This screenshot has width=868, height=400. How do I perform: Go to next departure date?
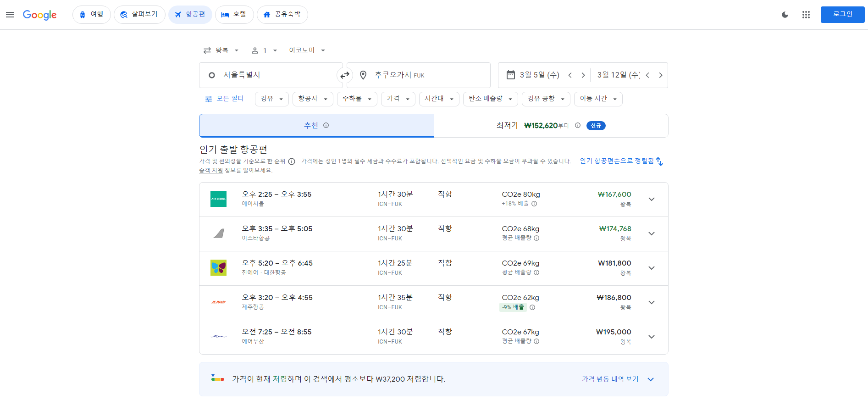[583, 75]
